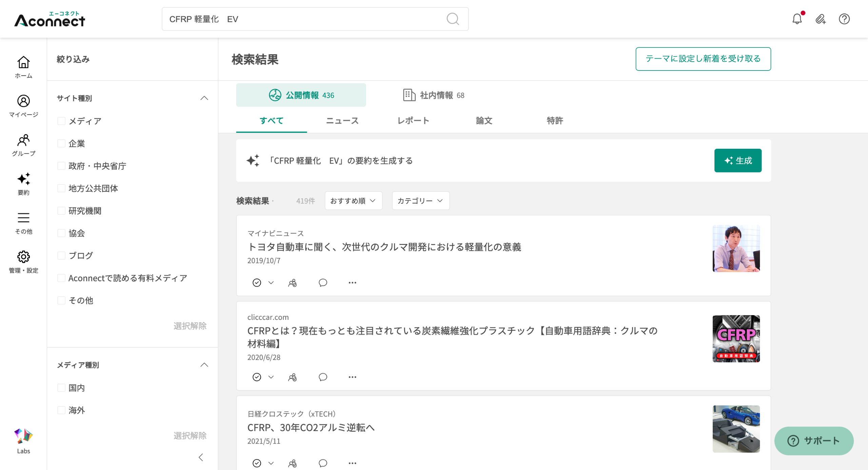The width and height of the screenshot is (868, 470).
Task: Enable the 研究機関 filter checkbox
Action: [x=61, y=211]
